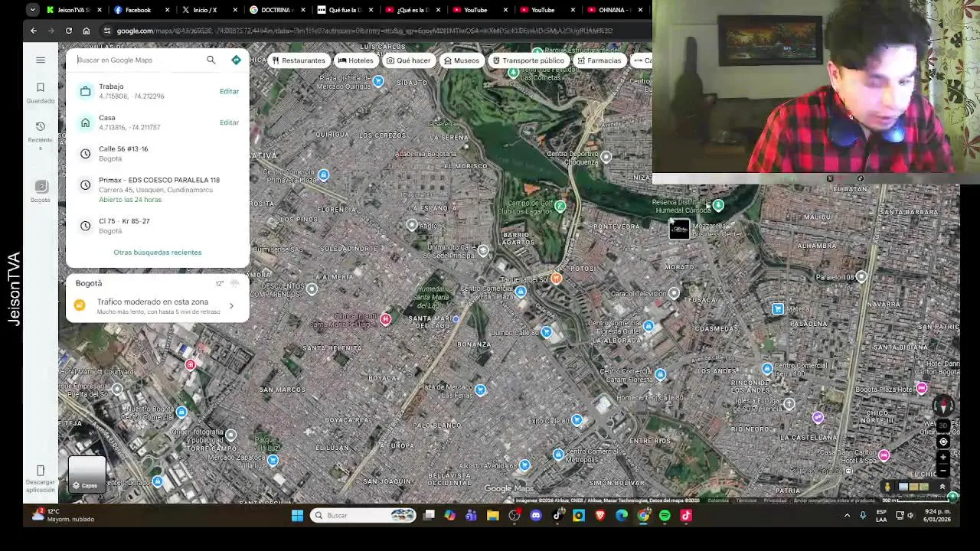The image size is (980, 551).
Task: Open File Explorer from the taskbar
Action: (493, 515)
